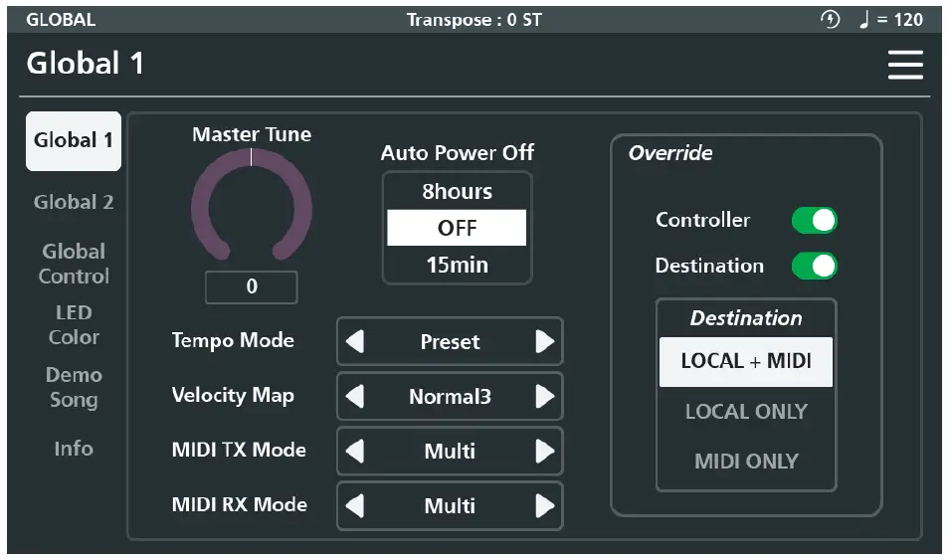This screenshot has height=560, width=951.
Task: Open the Global 2 tab
Action: [x=74, y=202]
